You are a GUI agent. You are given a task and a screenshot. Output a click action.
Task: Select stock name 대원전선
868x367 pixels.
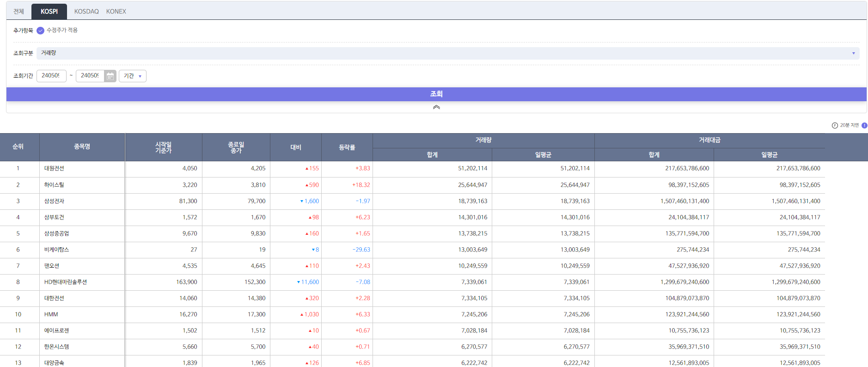pyautogui.click(x=54, y=169)
